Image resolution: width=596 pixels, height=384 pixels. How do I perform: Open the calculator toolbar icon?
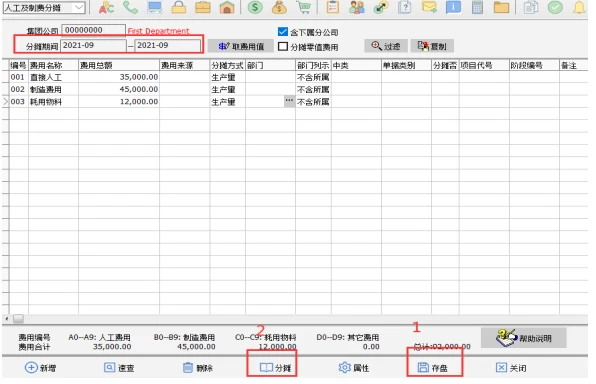coord(477,7)
